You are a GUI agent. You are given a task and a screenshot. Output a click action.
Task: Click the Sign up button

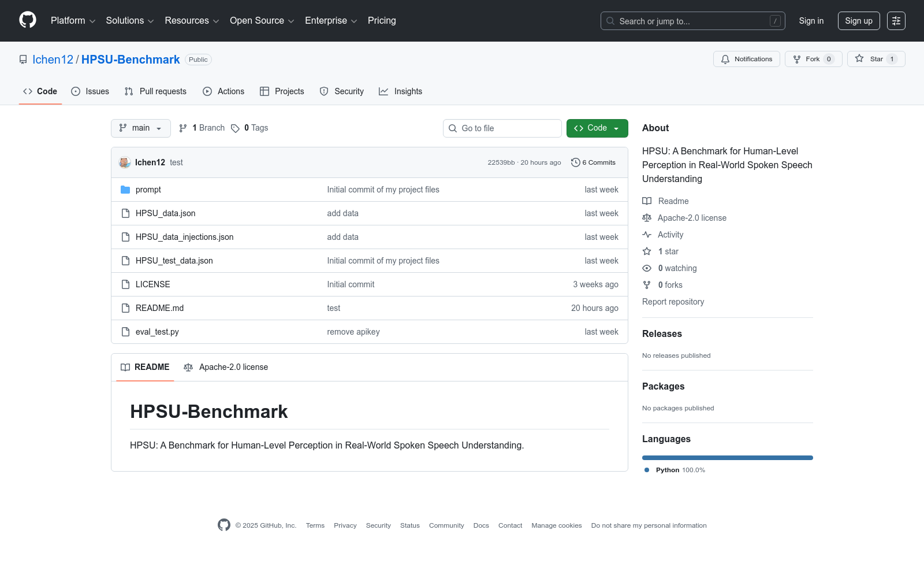[859, 21]
